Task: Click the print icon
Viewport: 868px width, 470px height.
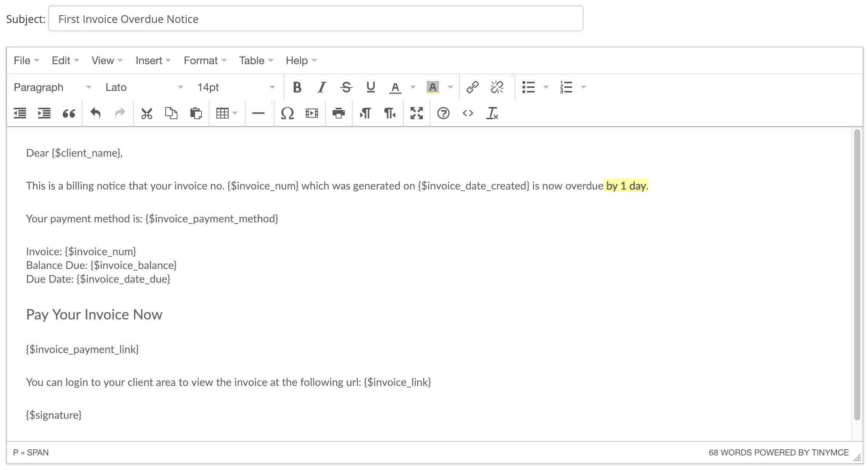Action: (338, 113)
